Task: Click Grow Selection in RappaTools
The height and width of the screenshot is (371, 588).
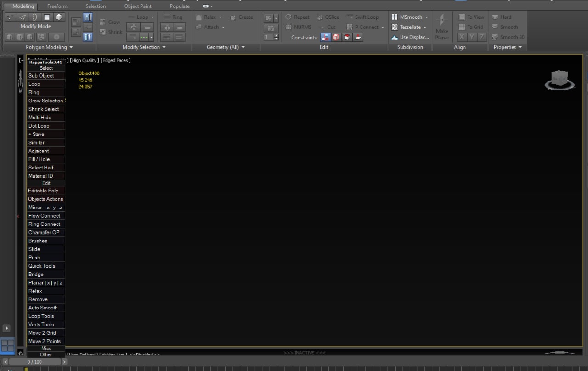Action: [x=46, y=101]
